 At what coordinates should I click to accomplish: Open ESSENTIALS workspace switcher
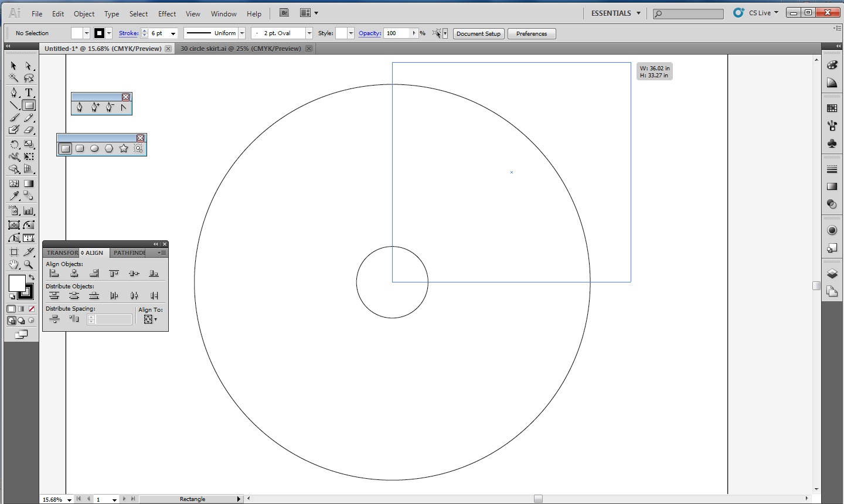point(615,13)
